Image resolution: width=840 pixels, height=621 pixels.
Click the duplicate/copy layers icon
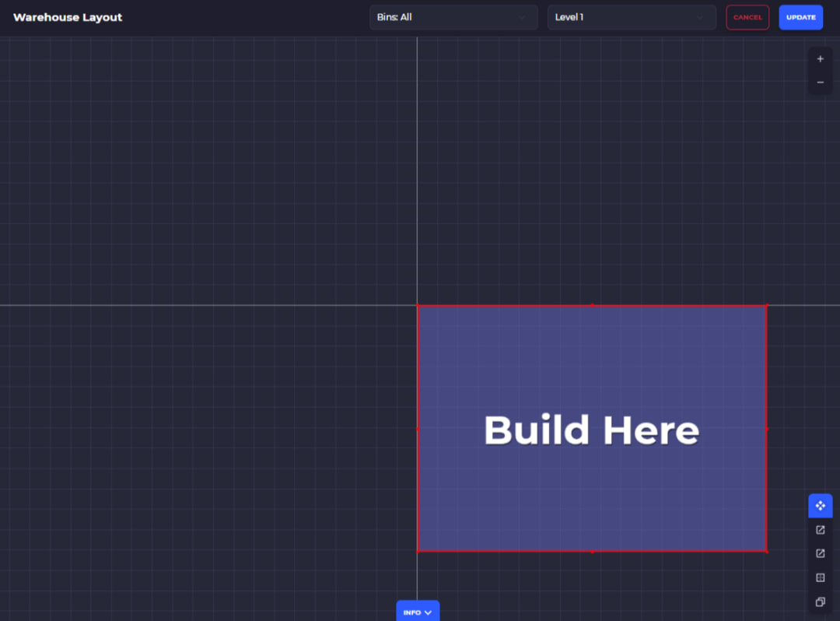[821, 602]
